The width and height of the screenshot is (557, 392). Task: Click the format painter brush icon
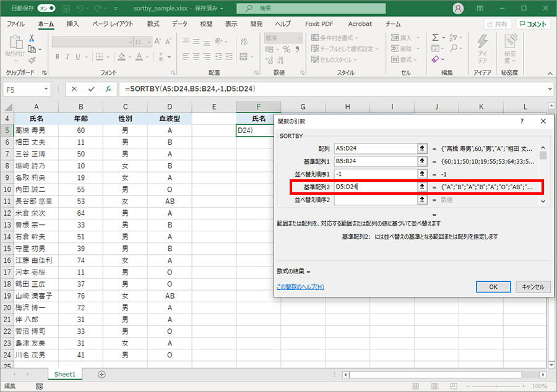(32, 60)
